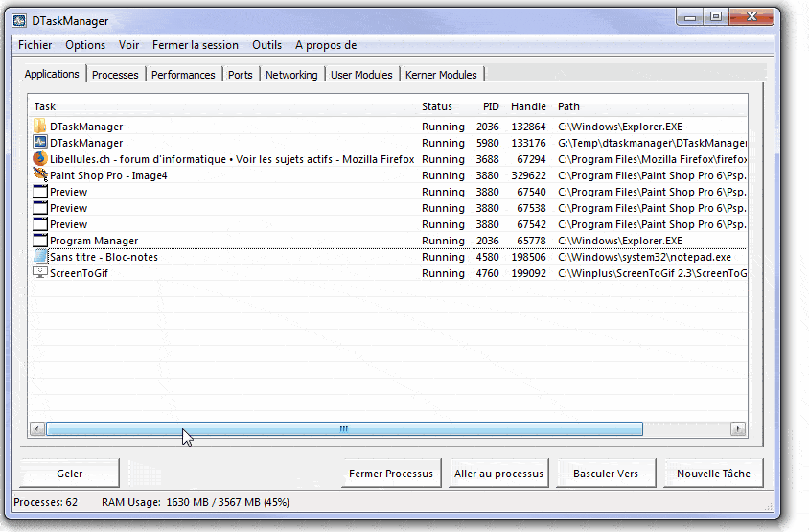Click the DTaskManager app icon in the PID 5980 row
This screenshot has height=532, width=809.
(x=39, y=142)
